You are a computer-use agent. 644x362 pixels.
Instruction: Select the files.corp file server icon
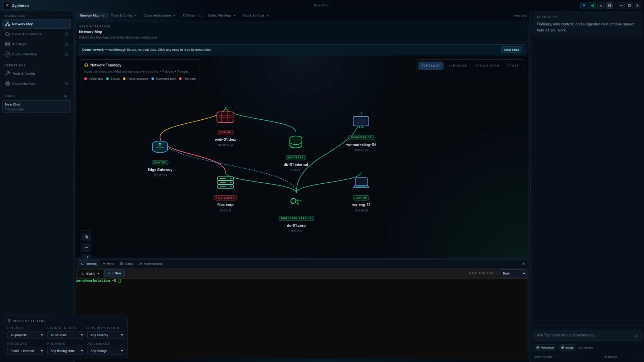tap(225, 182)
